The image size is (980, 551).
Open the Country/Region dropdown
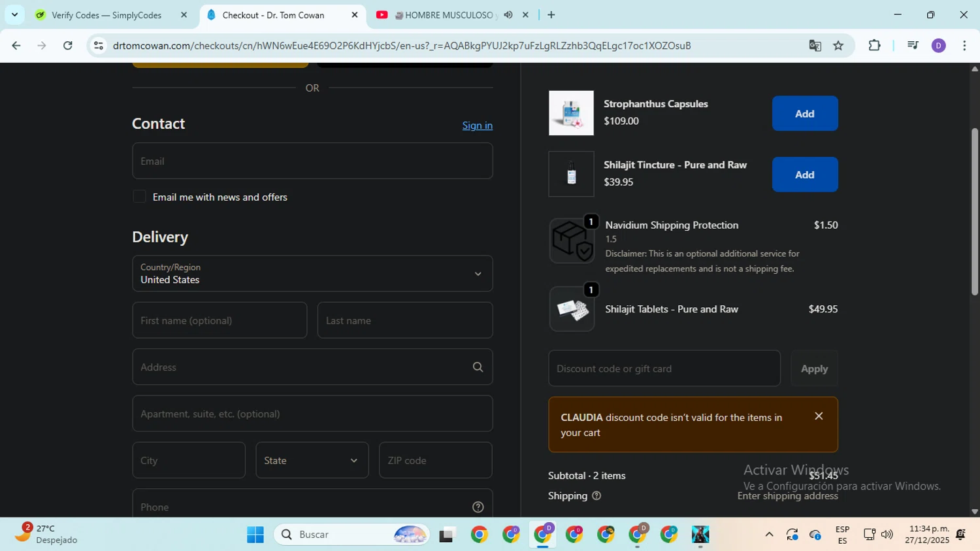312,273
